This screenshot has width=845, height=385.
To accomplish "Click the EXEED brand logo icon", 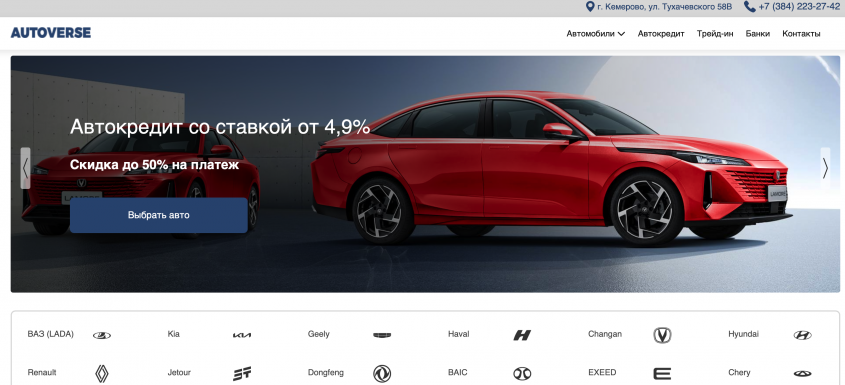I will coord(662,374).
